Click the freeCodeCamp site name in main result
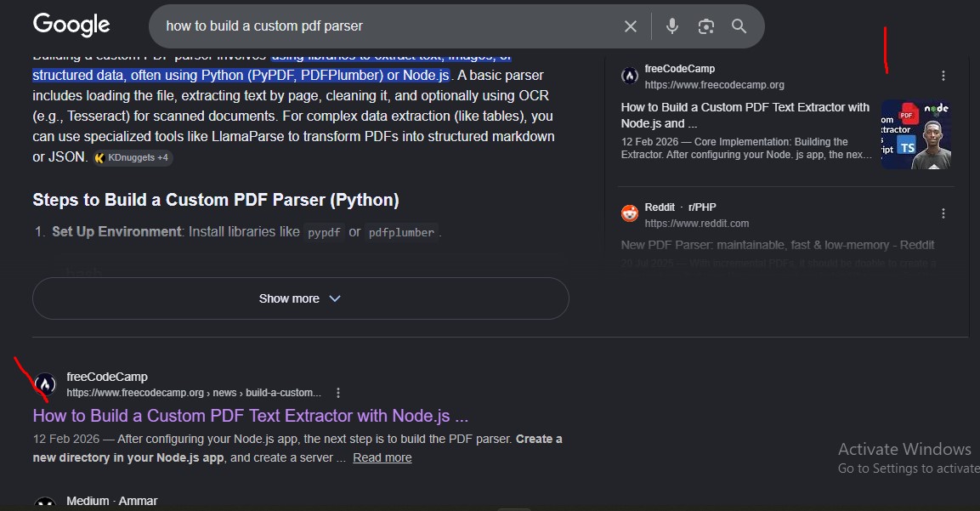 [107, 378]
